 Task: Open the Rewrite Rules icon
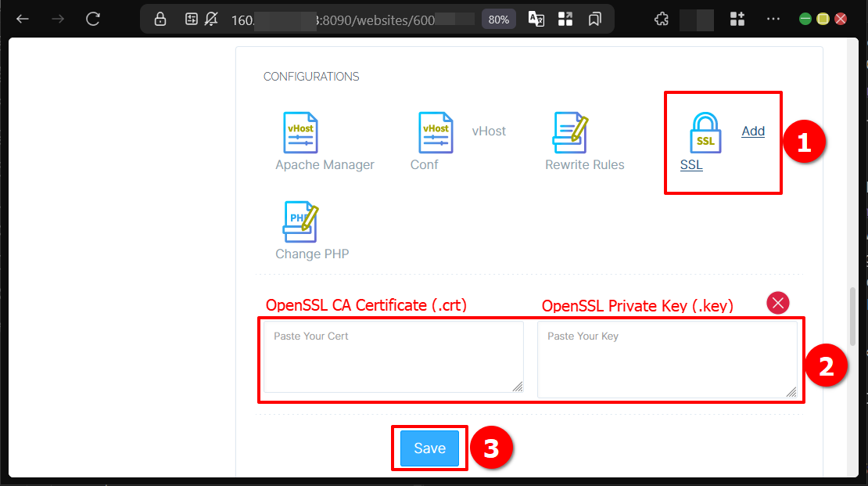[570, 133]
